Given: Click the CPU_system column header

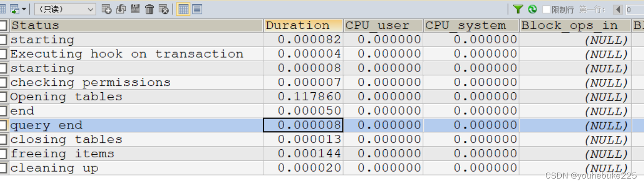Looking at the screenshot, I should coord(471,25).
